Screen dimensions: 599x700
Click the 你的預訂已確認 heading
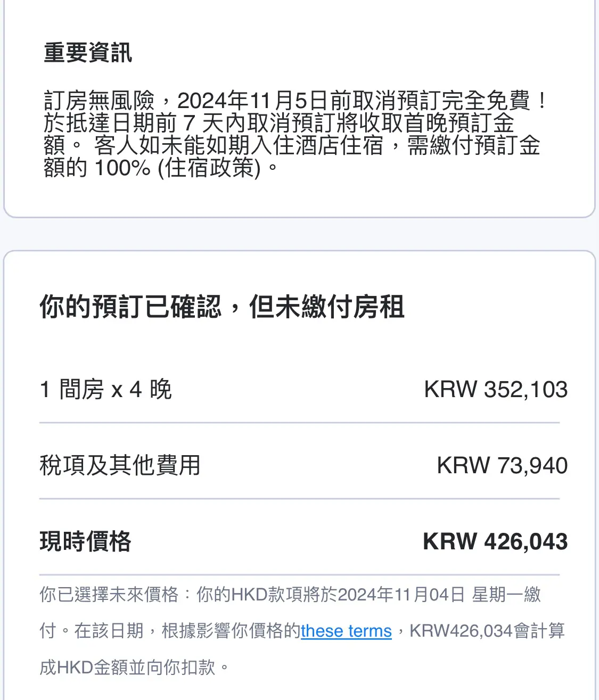130,307
